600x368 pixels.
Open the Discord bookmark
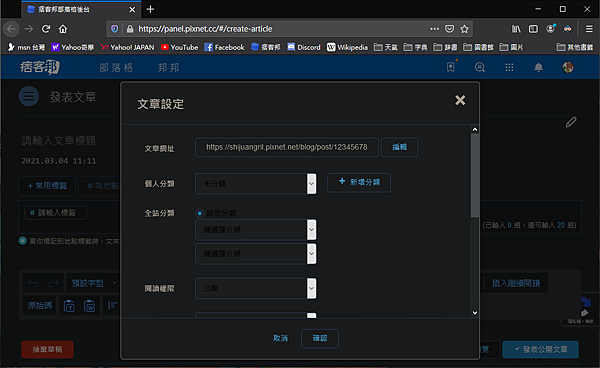(x=304, y=47)
